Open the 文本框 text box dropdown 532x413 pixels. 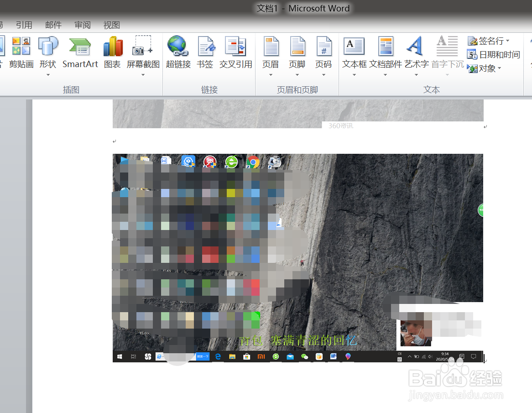point(354,56)
